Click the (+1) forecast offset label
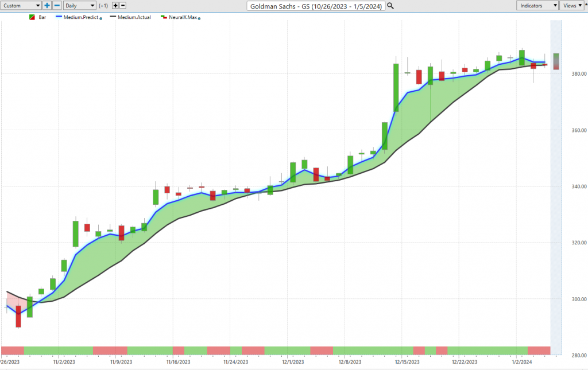The height and width of the screenshot is (370, 588). click(x=103, y=6)
